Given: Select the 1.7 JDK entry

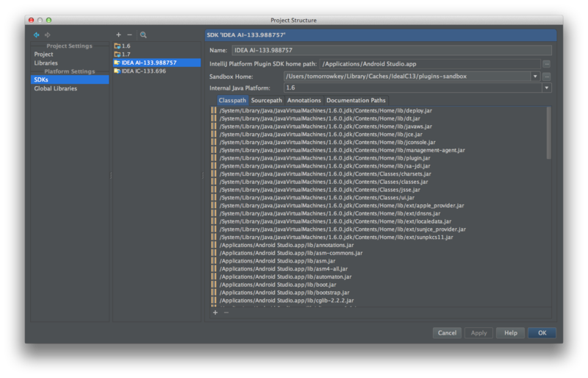Looking at the screenshot, I should coord(157,54).
